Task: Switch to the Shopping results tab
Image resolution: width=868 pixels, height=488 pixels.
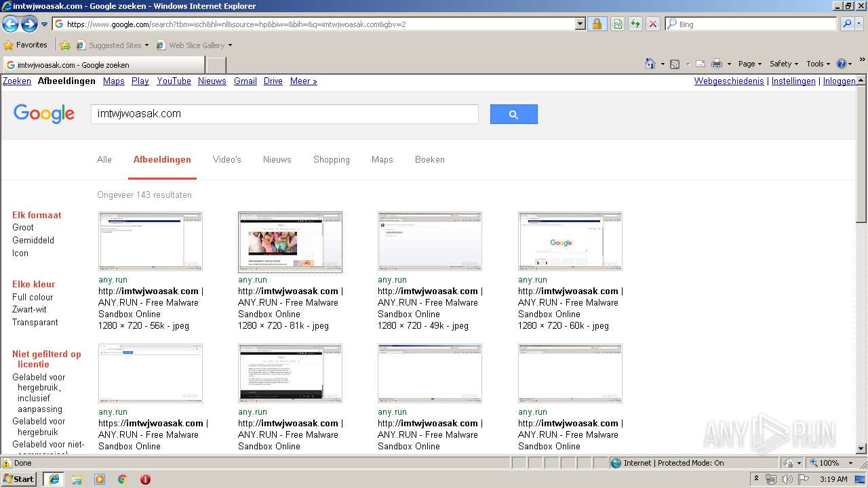Action: (332, 160)
